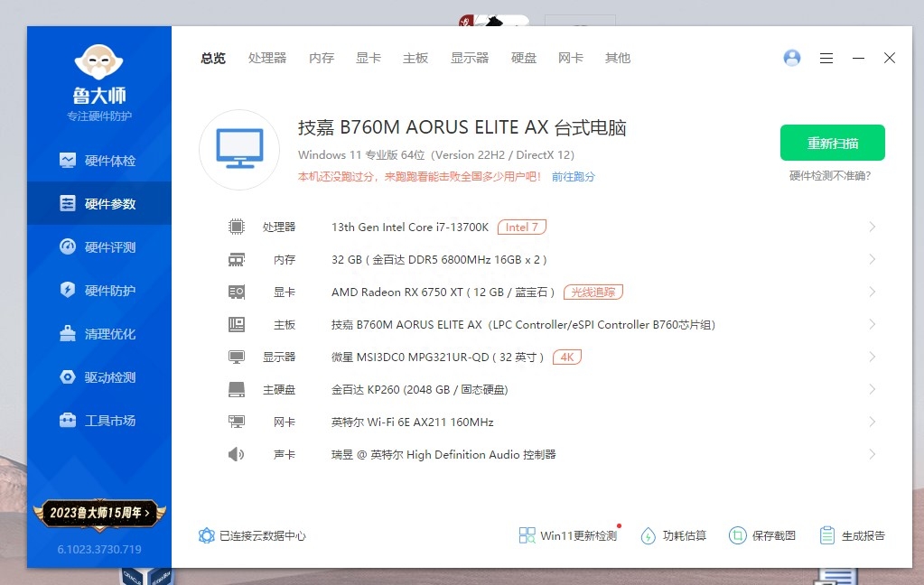This screenshot has height=585, width=924.
Task: Switch to the 内存 tab
Action: 322,58
